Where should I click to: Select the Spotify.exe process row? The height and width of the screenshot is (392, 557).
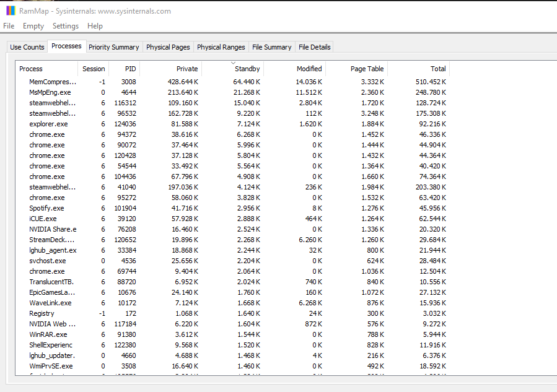tap(233, 208)
